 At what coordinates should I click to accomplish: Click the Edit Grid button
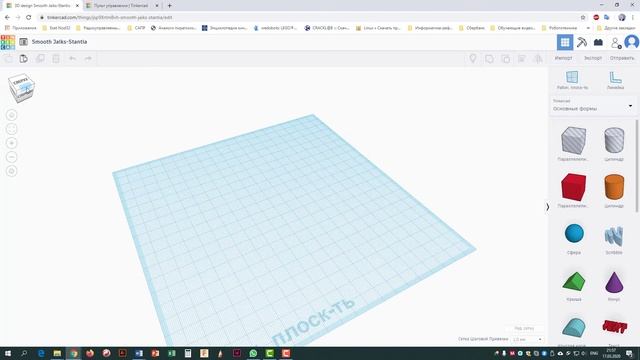click(x=524, y=328)
